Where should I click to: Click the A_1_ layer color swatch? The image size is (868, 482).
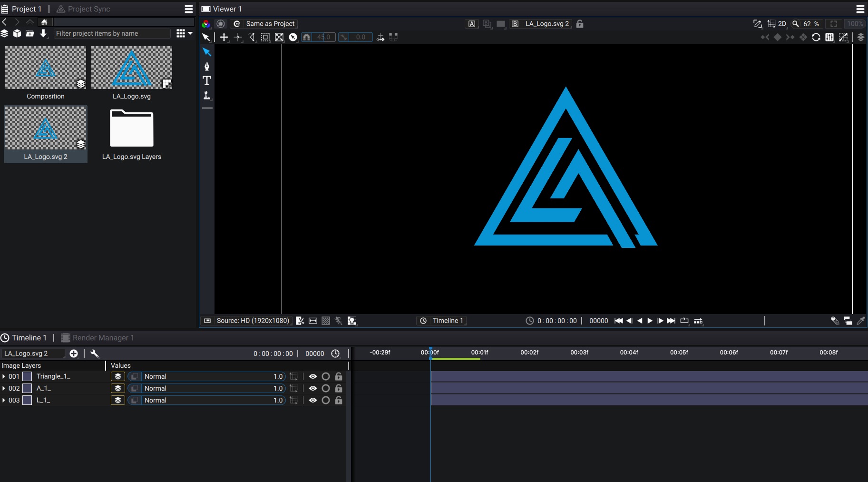pos(28,388)
